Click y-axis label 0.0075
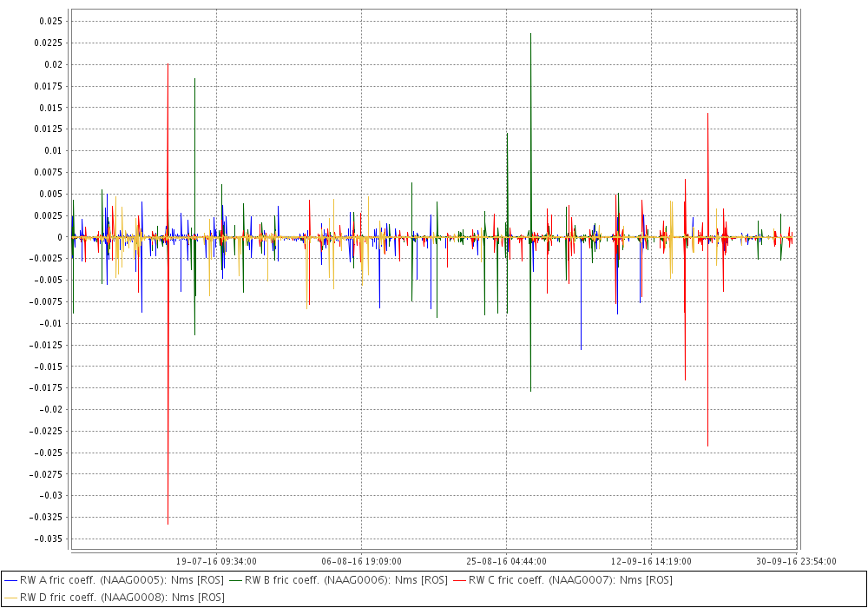 click(x=49, y=172)
